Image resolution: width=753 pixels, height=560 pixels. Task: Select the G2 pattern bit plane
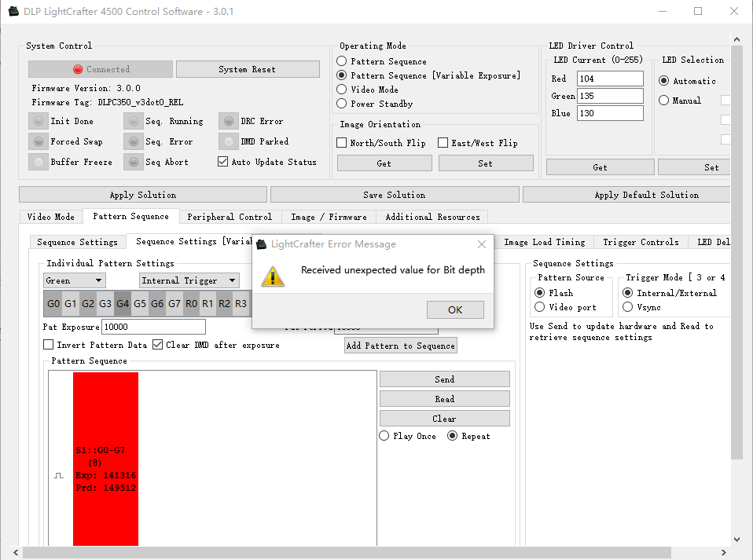88,304
